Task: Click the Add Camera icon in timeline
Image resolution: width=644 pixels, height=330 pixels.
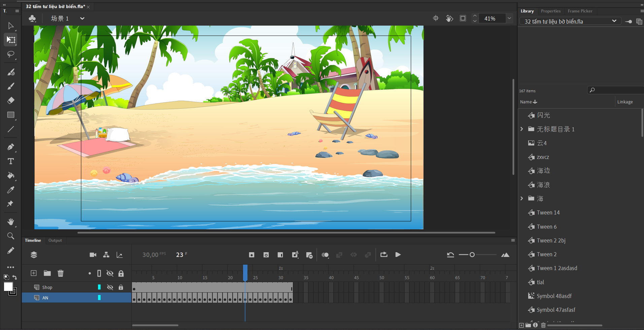Action: point(93,255)
